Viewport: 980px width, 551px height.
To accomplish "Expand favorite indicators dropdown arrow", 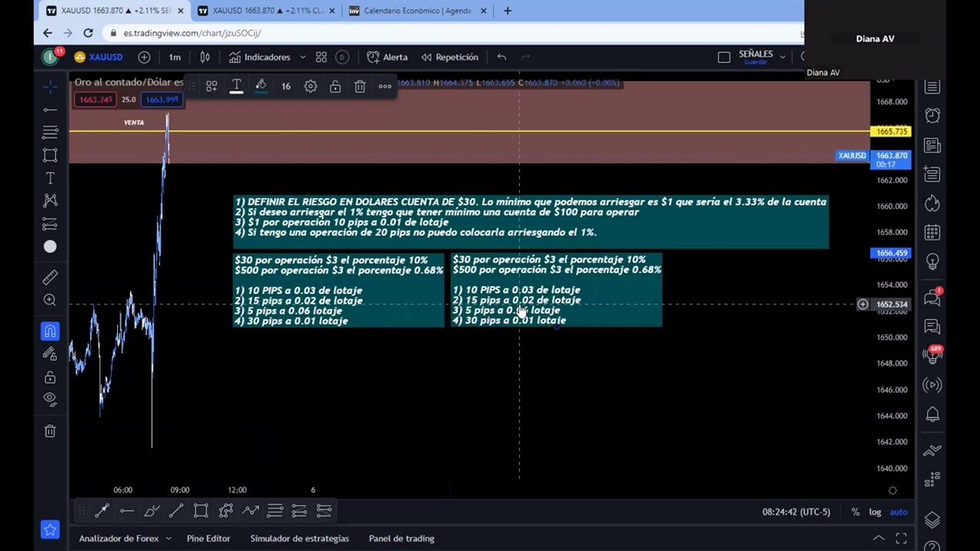I will pos(302,57).
